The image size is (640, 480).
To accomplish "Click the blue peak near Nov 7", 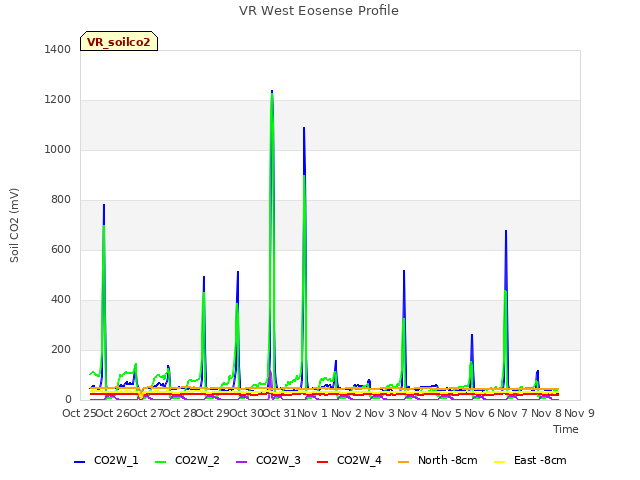I will 506,232.
